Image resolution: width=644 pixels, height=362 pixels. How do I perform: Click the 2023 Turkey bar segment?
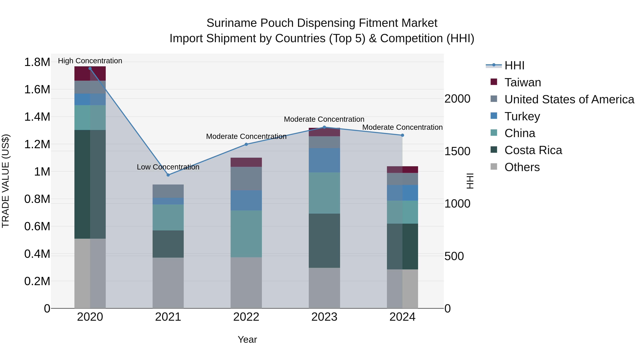tap(324, 160)
